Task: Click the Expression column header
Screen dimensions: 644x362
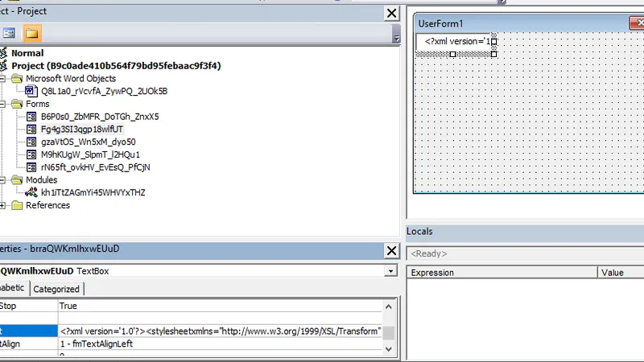Action: (502, 273)
